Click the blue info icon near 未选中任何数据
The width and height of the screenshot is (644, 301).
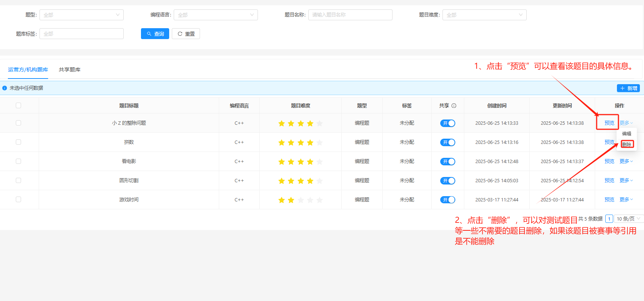point(5,88)
